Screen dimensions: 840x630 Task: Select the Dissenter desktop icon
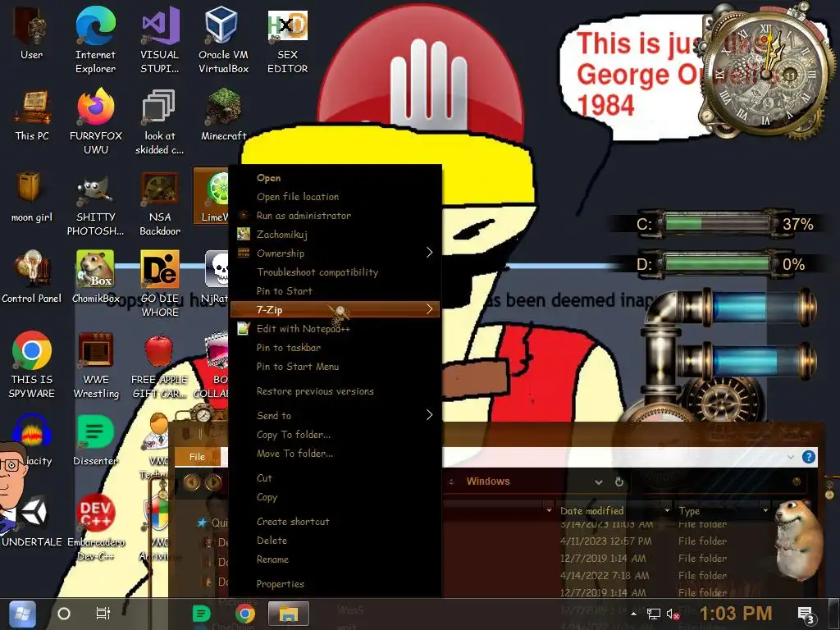click(95, 440)
